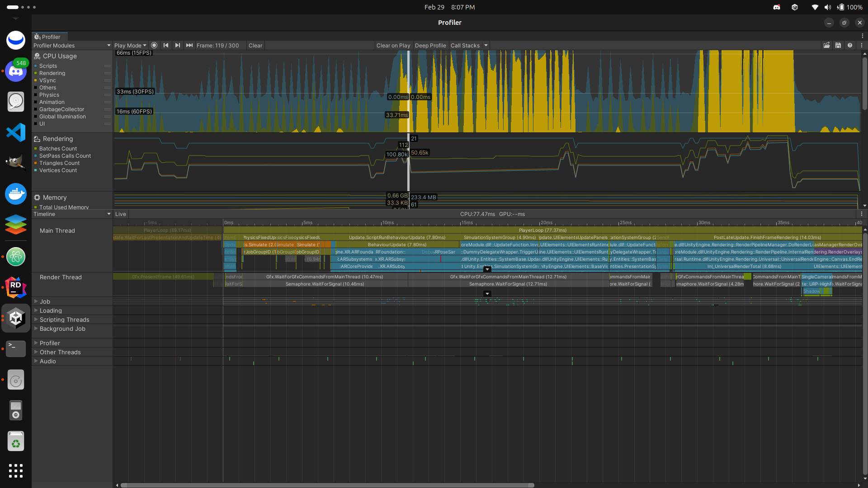Click the record profiling data button
The image size is (868, 488).
(154, 45)
